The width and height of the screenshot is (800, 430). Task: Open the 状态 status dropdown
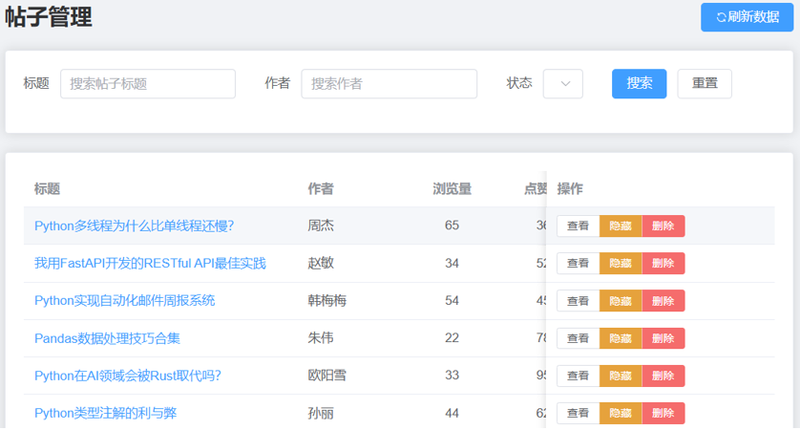coord(563,84)
